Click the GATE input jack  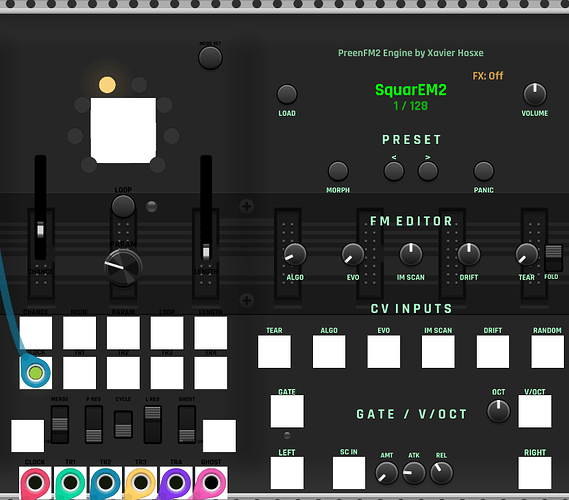287,411
